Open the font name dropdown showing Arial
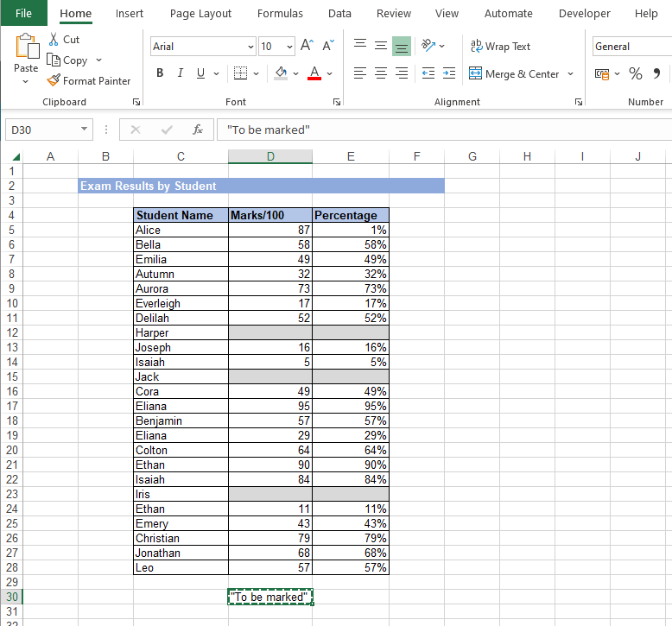 point(250,47)
